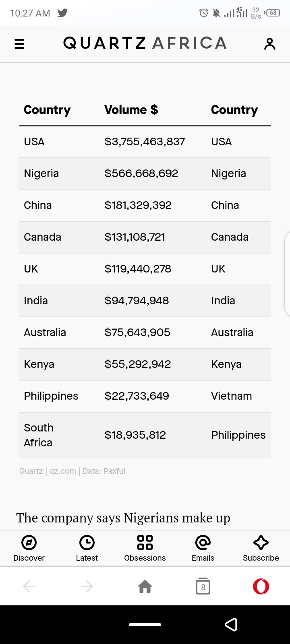
Task: Open the Obsessions grid icon
Action: tap(145, 543)
